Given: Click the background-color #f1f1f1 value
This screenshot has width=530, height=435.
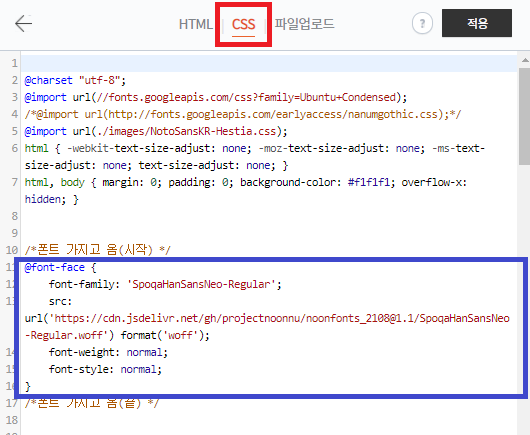Looking at the screenshot, I should [369, 183].
